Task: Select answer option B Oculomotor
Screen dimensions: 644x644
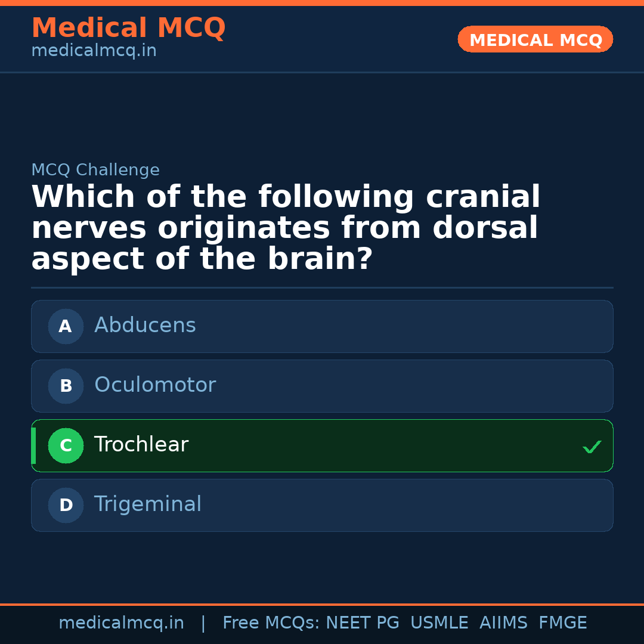Action: click(x=322, y=386)
